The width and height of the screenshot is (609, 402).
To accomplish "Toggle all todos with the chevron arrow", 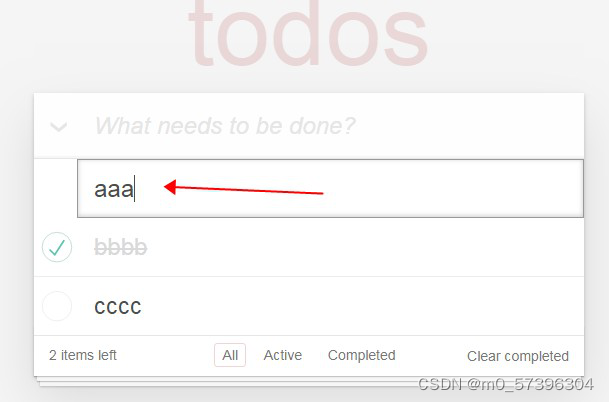I will [x=59, y=127].
